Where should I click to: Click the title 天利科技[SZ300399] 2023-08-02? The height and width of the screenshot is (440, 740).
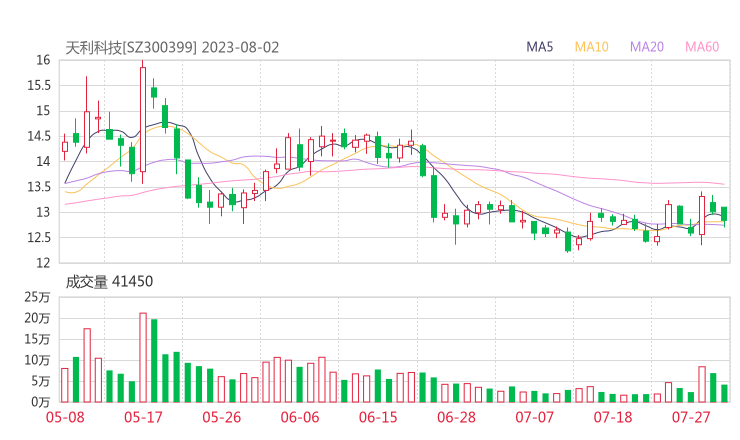coord(172,47)
